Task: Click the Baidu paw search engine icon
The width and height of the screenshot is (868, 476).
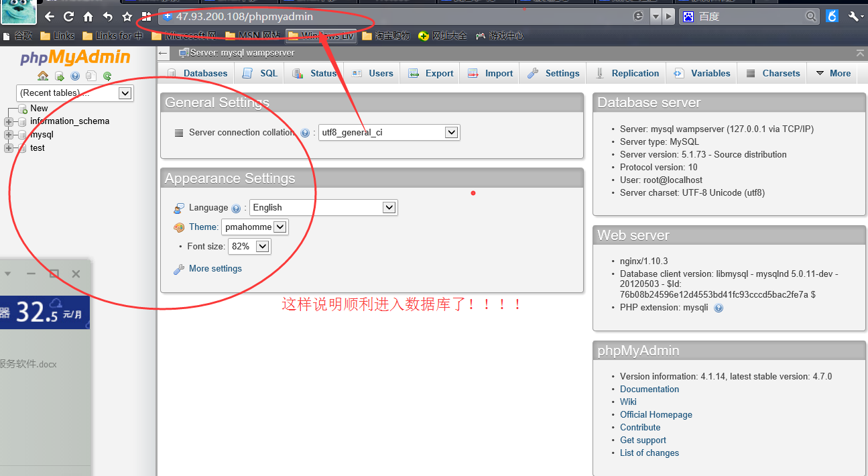Action: [x=689, y=17]
